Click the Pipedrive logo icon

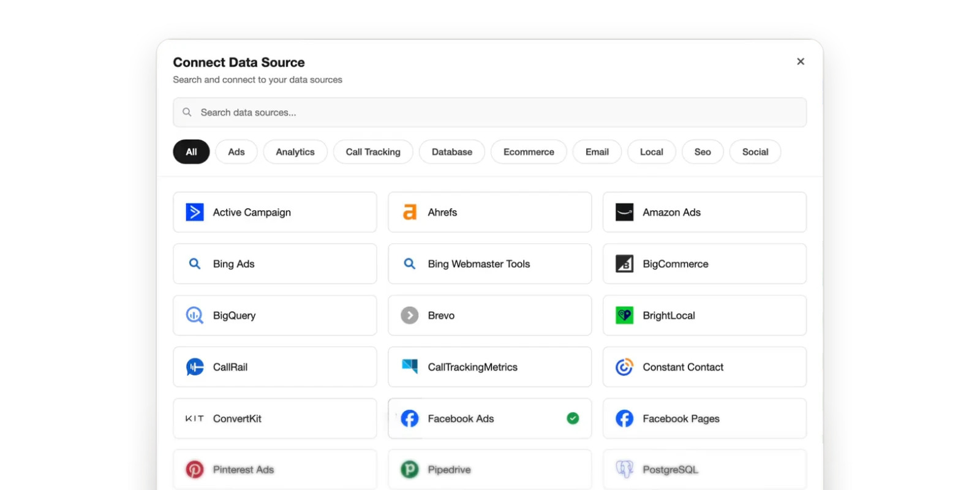click(410, 470)
